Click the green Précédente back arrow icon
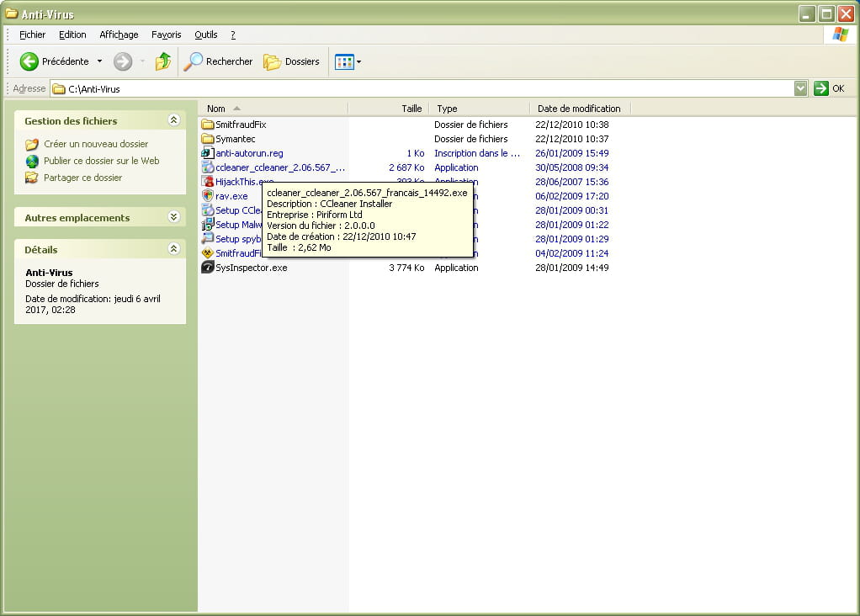The width and height of the screenshot is (860, 616). point(29,61)
